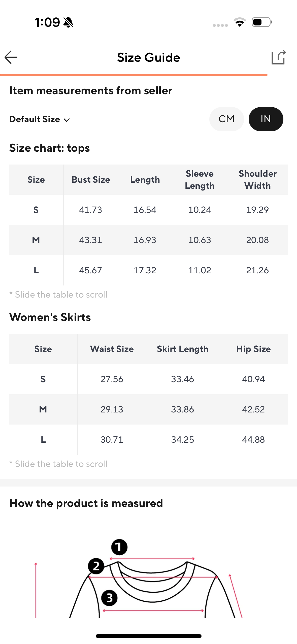Tap the share icon in header
Image resolution: width=297 pixels, height=644 pixels.
278,57
